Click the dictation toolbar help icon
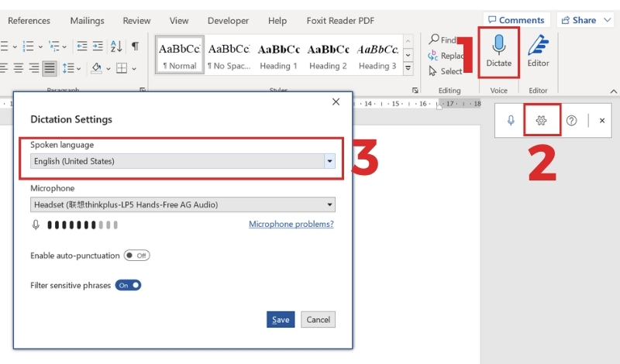The height and width of the screenshot is (364, 620). click(x=571, y=121)
